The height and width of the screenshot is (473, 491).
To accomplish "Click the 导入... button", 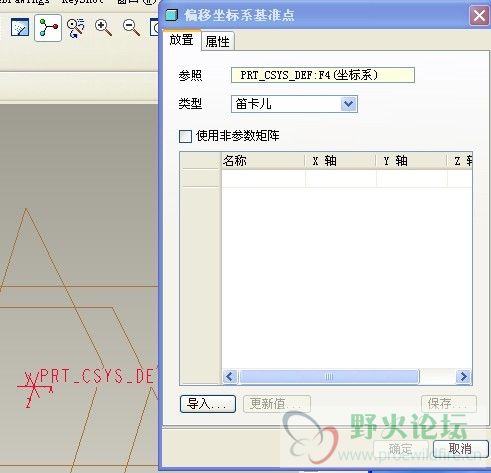I will point(208,404).
